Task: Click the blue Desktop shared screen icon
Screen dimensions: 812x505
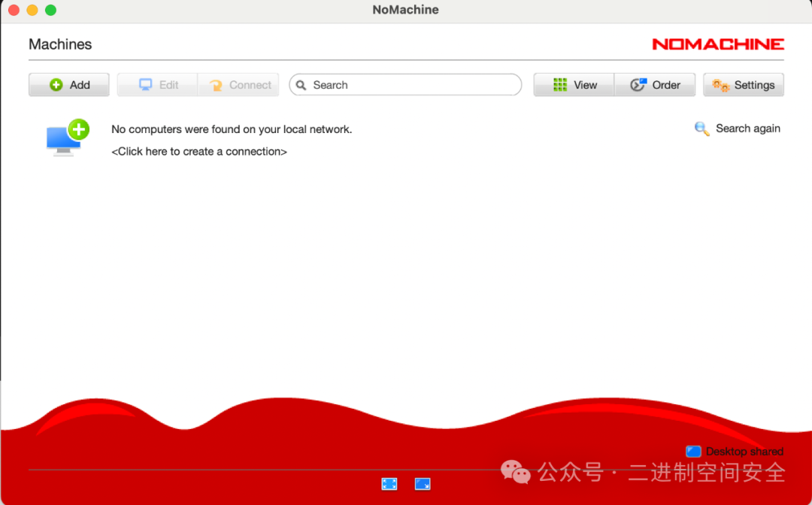Action: click(x=693, y=452)
